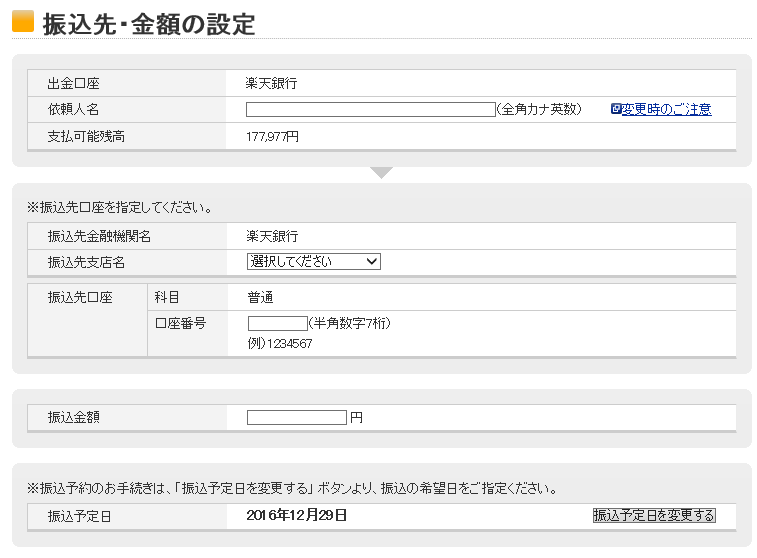
Task: Click the 振込金額 amount input field
Action: [297, 417]
